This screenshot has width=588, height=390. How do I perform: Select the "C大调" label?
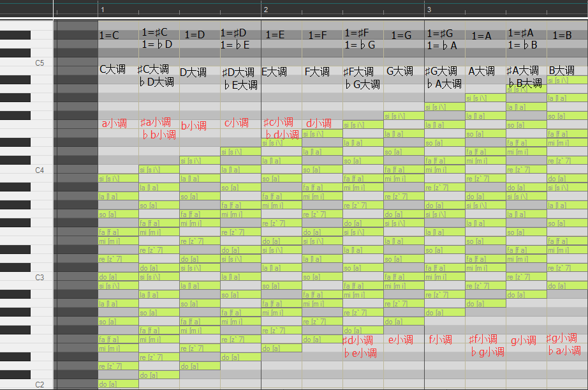tap(112, 70)
